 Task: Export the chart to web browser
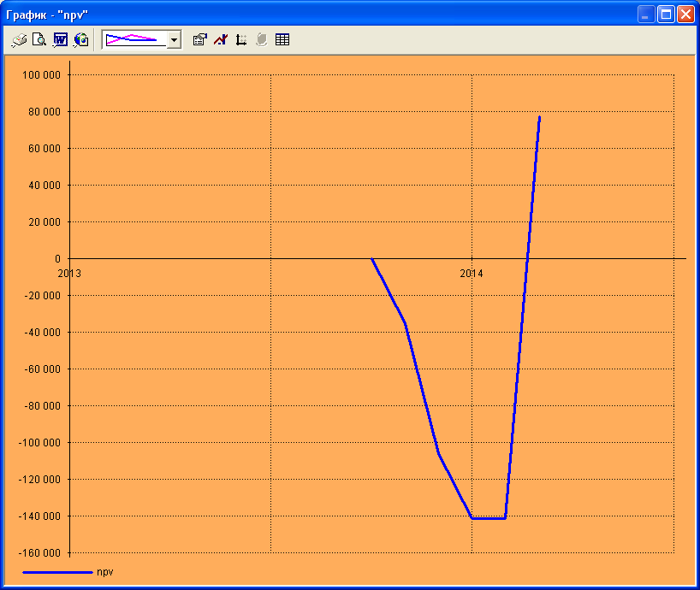81,40
